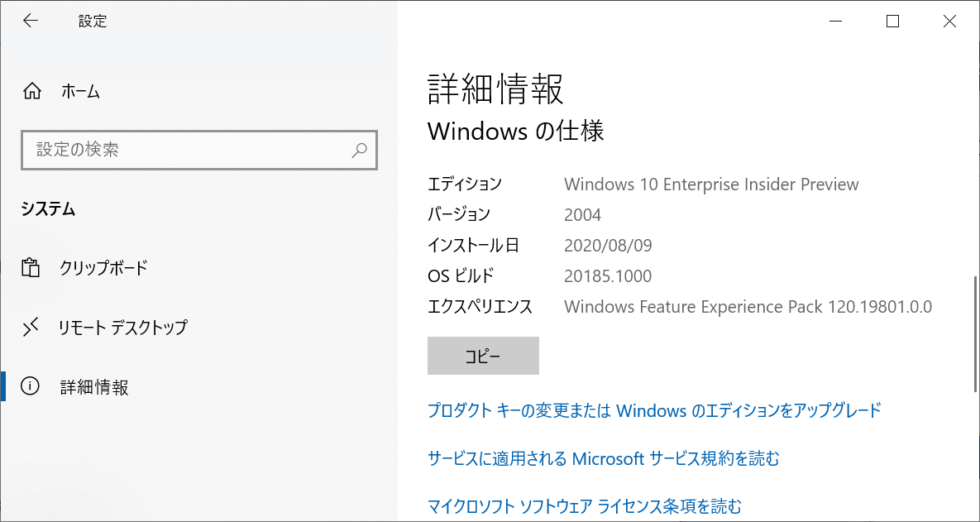Click the vertical scrollbar thumb
Image resolution: width=980 pixels, height=522 pixels.
coord(976,334)
